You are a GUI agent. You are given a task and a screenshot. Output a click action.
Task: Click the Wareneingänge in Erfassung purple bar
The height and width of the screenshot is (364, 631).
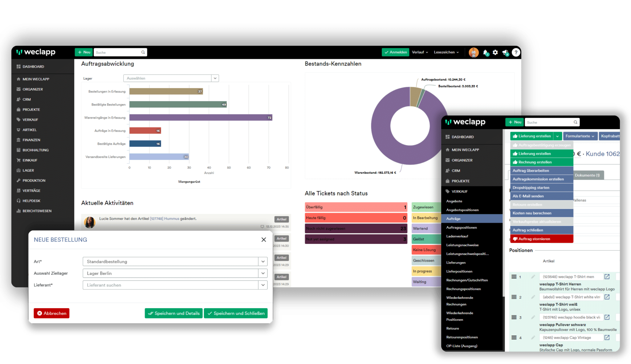click(x=201, y=118)
